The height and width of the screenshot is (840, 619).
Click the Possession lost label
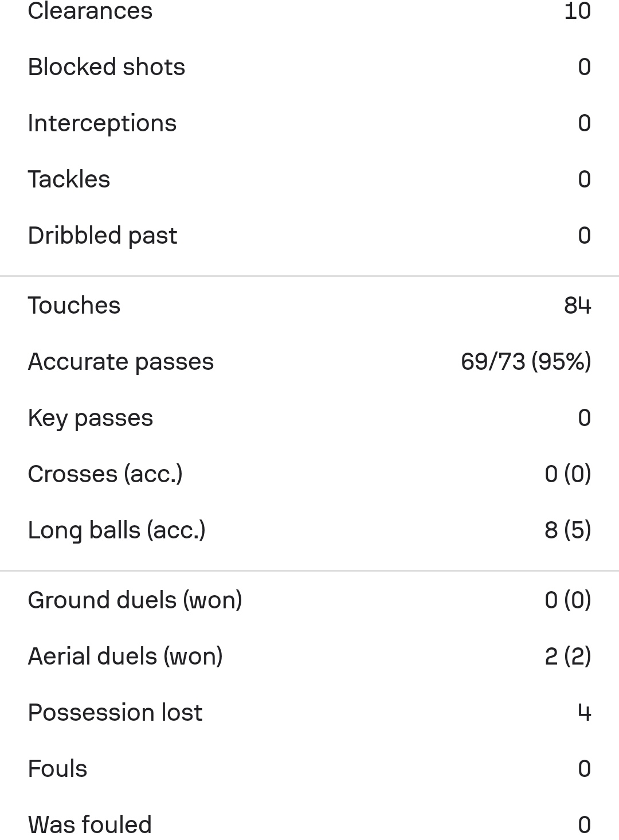[x=115, y=713]
